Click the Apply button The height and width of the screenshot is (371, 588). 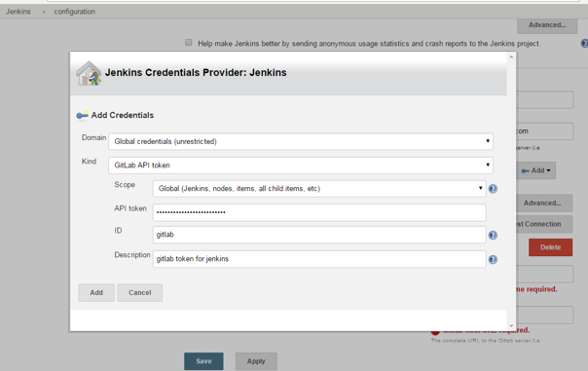coord(256,361)
